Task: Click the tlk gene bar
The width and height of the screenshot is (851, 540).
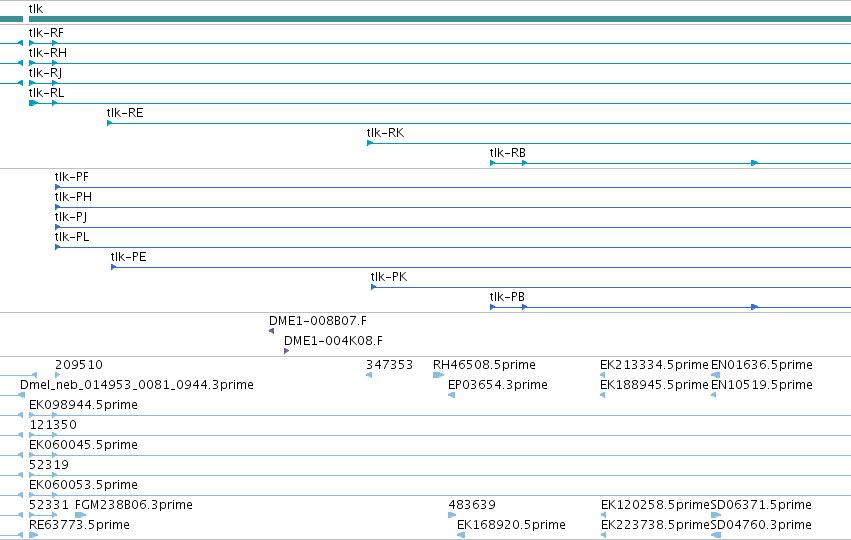Action: (440, 20)
